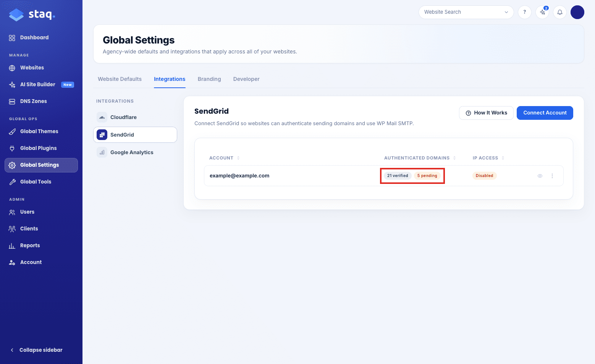
Task: Click the Reports chart icon
Action: click(x=12, y=246)
